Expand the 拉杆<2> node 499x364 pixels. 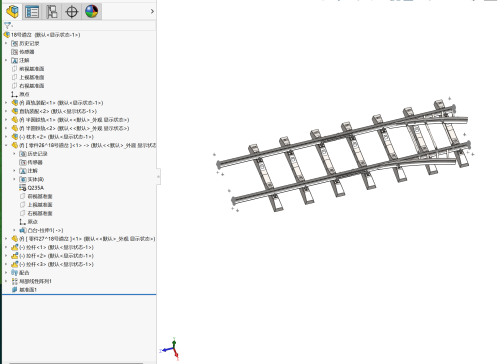point(6,256)
